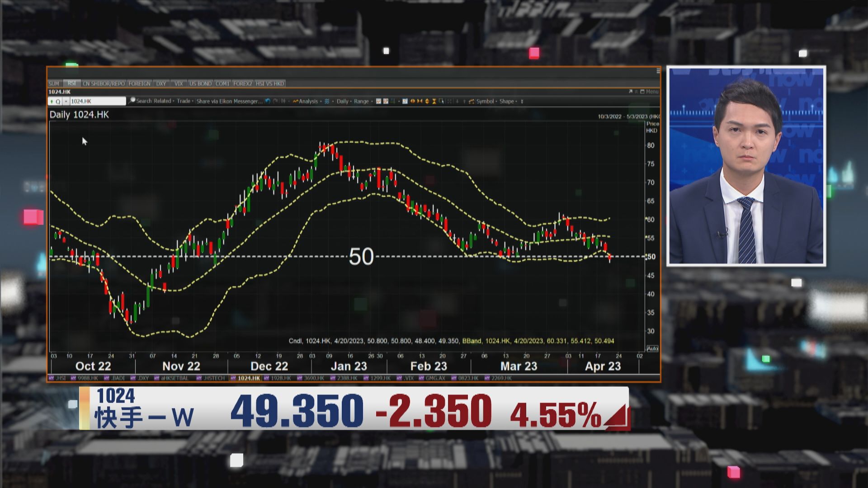
Task: Click Share via Eikon Messenger
Action: pyautogui.click(x=229, y=101)
